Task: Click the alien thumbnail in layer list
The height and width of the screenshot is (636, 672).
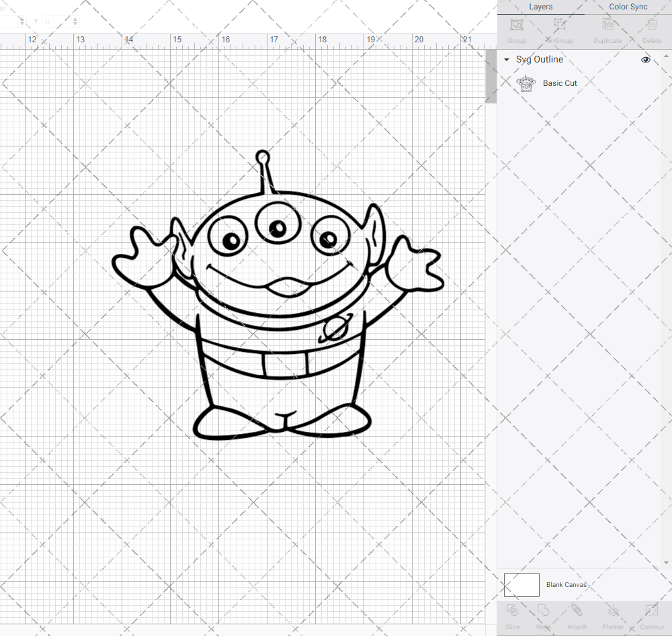Action: [x=526, y=83]
